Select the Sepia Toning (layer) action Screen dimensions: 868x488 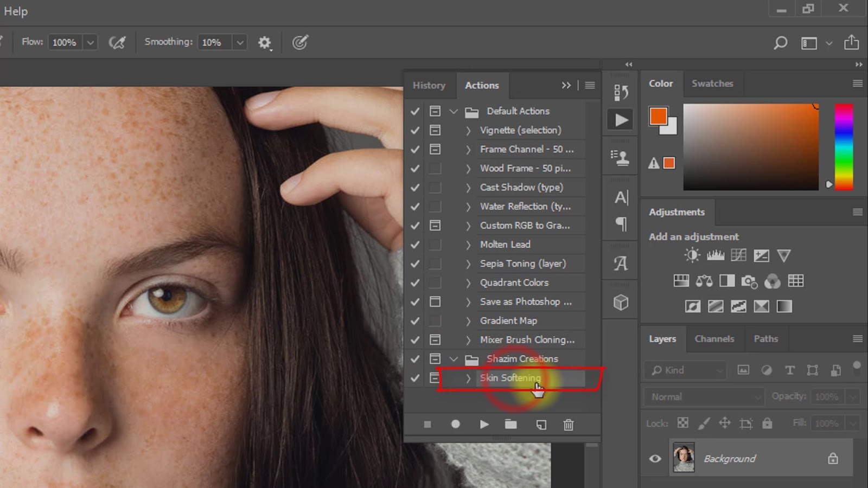[522, 264]
